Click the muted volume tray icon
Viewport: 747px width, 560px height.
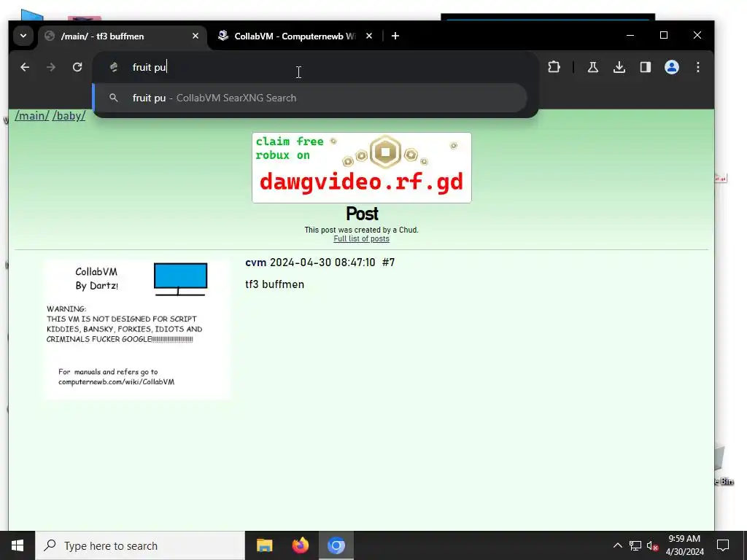[x=652, y=545]
